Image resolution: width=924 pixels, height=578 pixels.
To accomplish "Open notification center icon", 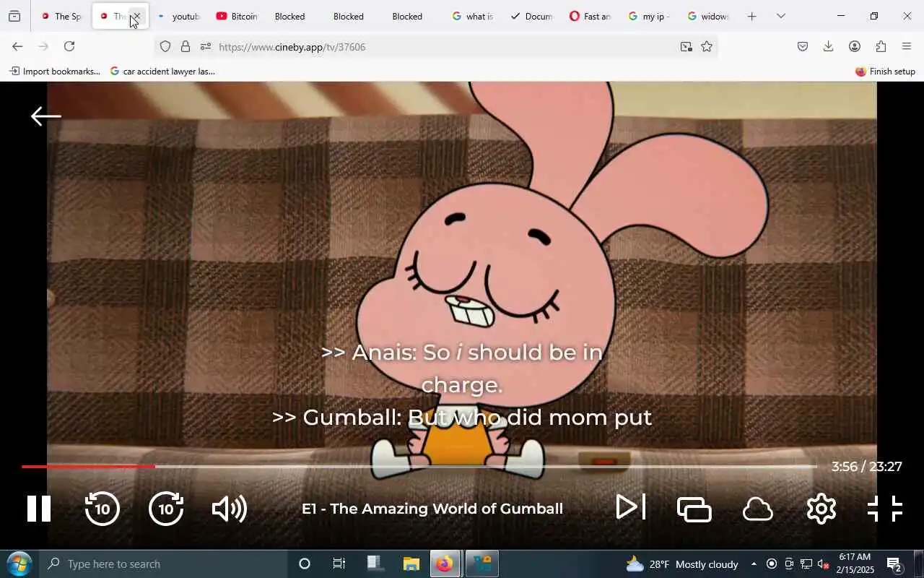I will point(894,564).
